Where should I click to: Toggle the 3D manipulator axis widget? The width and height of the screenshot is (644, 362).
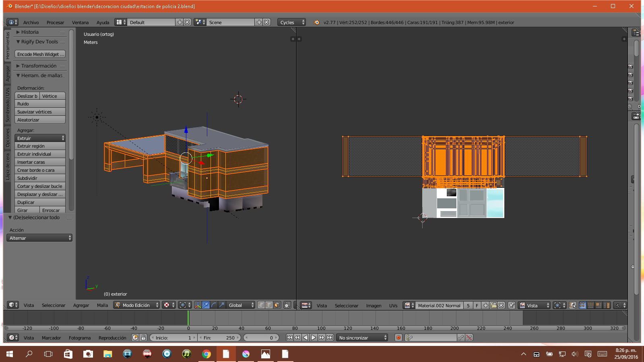[198, 305]
